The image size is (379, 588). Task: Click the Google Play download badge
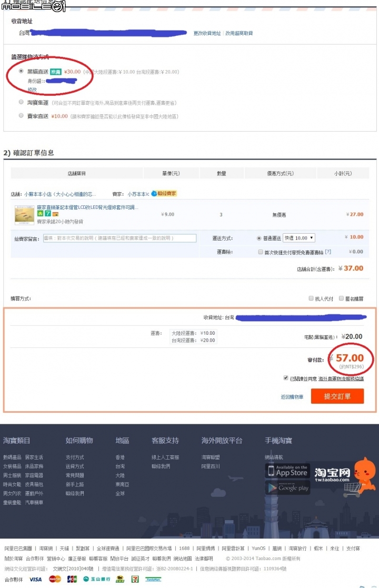(x=288, y=487)
